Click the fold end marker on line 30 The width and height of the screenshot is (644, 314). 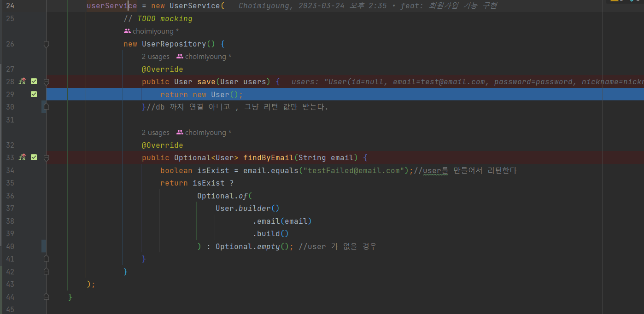pos(46,106)
